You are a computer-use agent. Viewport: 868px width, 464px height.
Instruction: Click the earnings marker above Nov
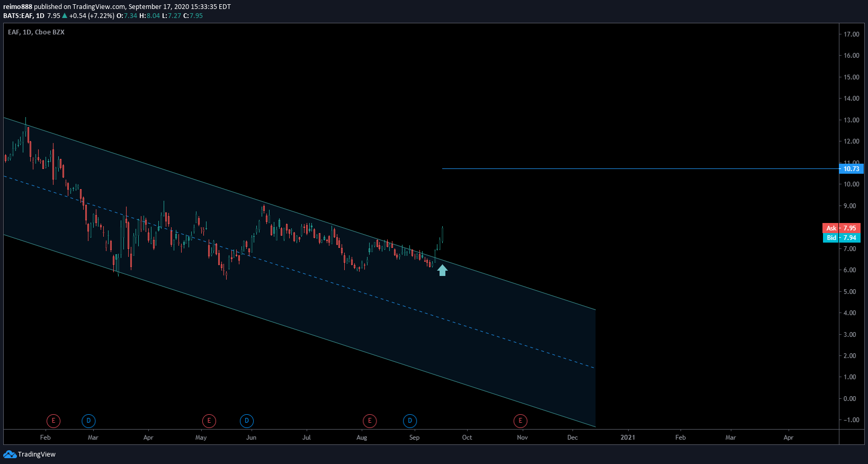521,421
